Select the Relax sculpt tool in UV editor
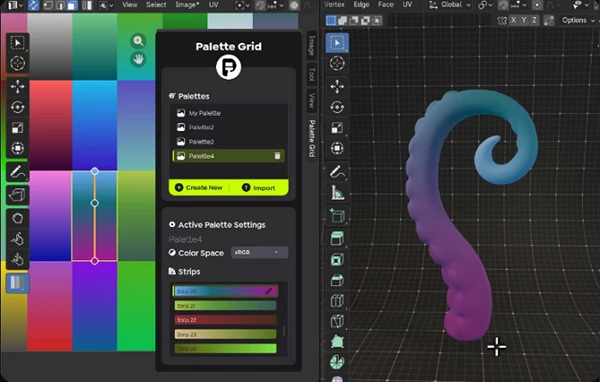Screen dimensions: 600x382 click(x=17, y=239)
